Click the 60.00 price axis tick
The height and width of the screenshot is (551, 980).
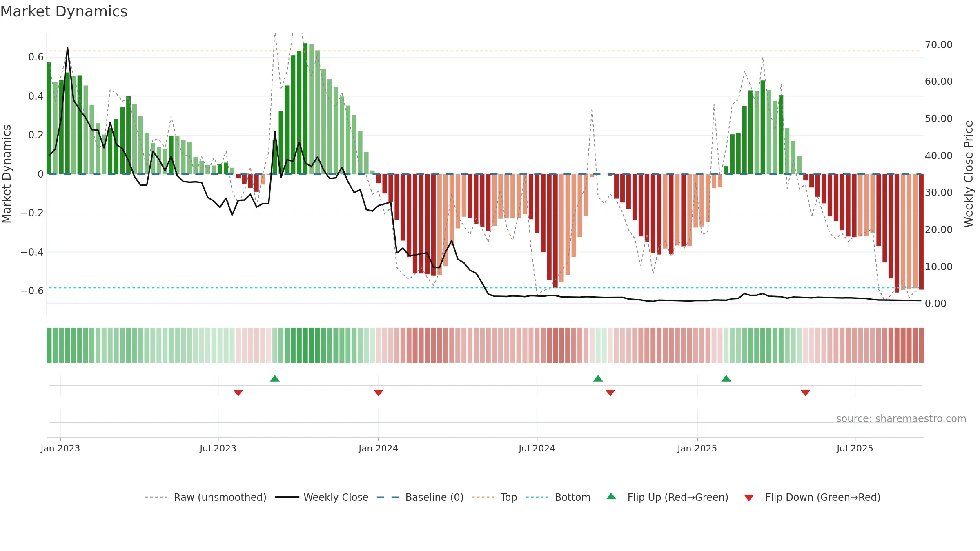[939, 81]
